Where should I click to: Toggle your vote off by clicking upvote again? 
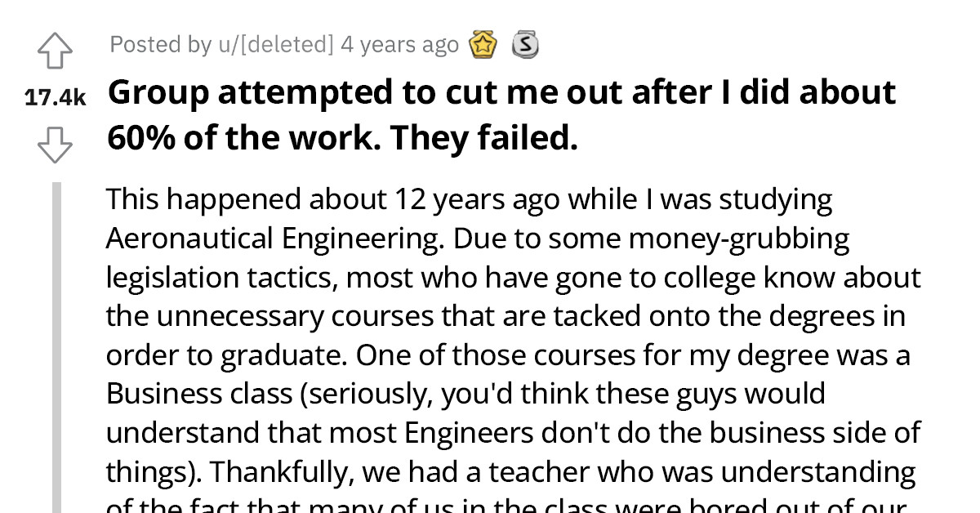pyautogui.click(x=55, y=49)
